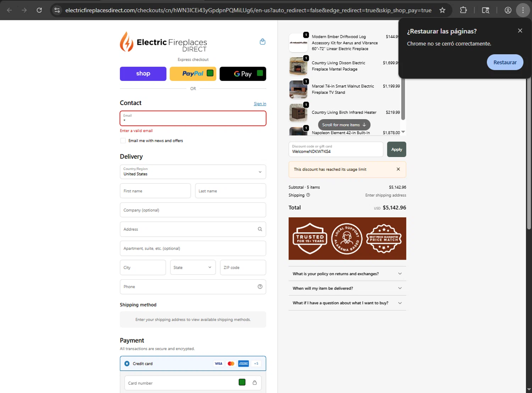
Task: Click the Country Living Dixson Mantel thumbnail
Action: pos(298,66)
